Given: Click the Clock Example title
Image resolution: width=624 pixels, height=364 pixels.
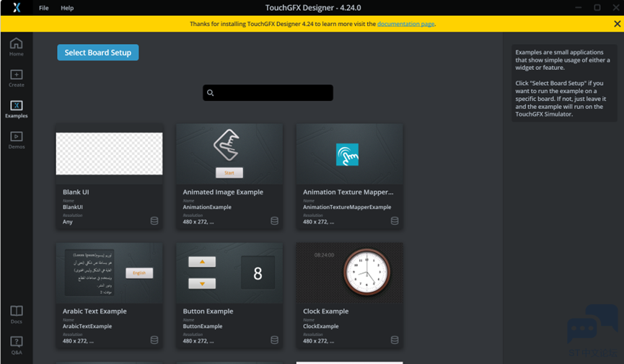Looking at the screenshot, I should (x=326, y=311).
